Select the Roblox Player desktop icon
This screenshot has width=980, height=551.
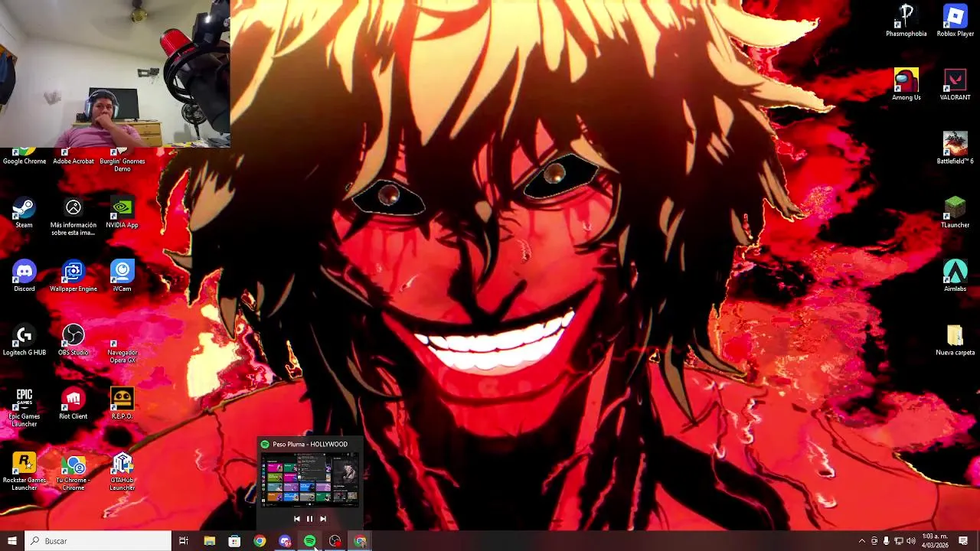(x=955, y=21)
